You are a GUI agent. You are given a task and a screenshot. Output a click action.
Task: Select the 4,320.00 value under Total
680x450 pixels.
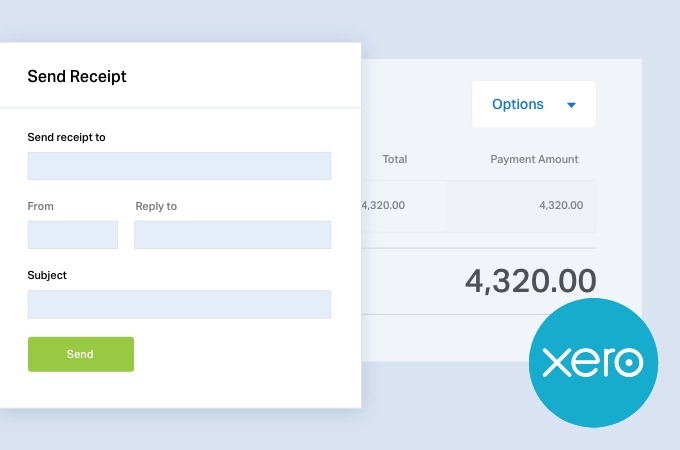point(383,205)
